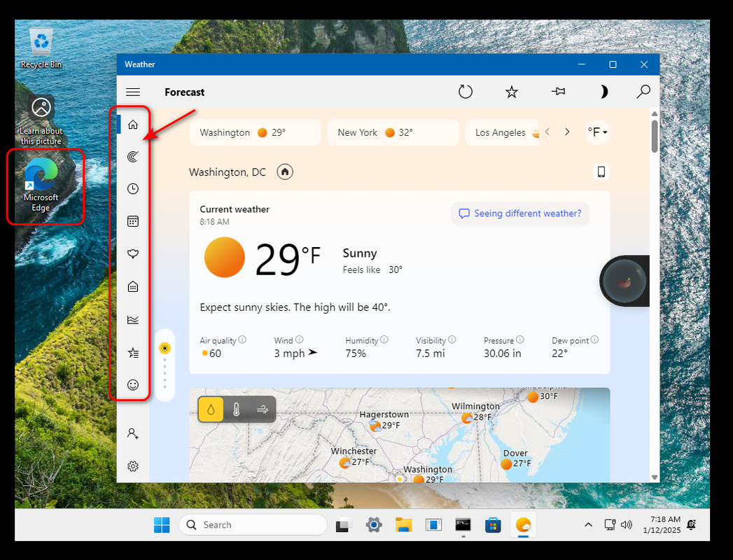
Task: Click Wind info icon
Action: click(299, 339)
